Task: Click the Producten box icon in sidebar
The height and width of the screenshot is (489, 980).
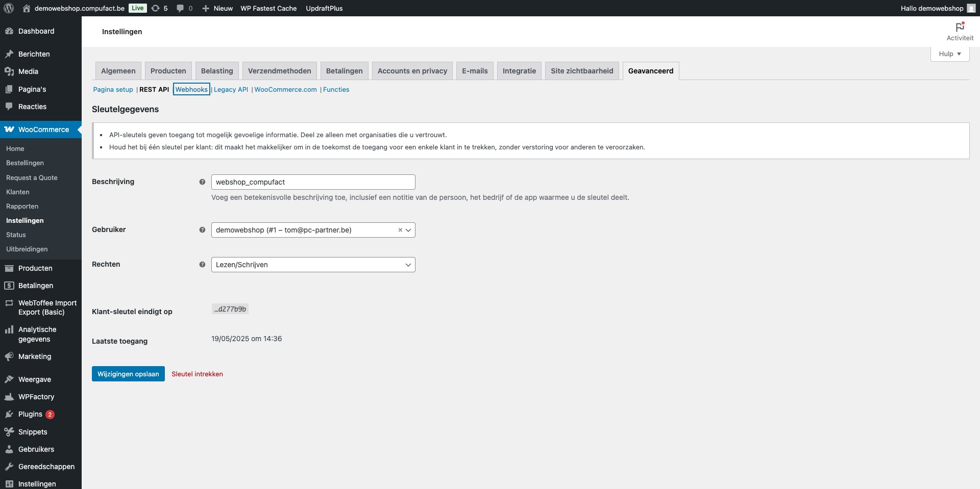Action: pos(9,268)
